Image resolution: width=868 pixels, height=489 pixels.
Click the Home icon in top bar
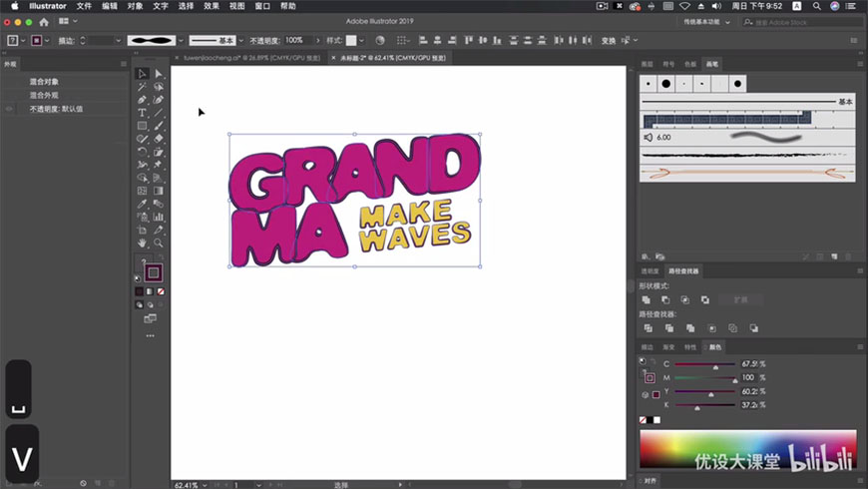click(x=44, y=22)
